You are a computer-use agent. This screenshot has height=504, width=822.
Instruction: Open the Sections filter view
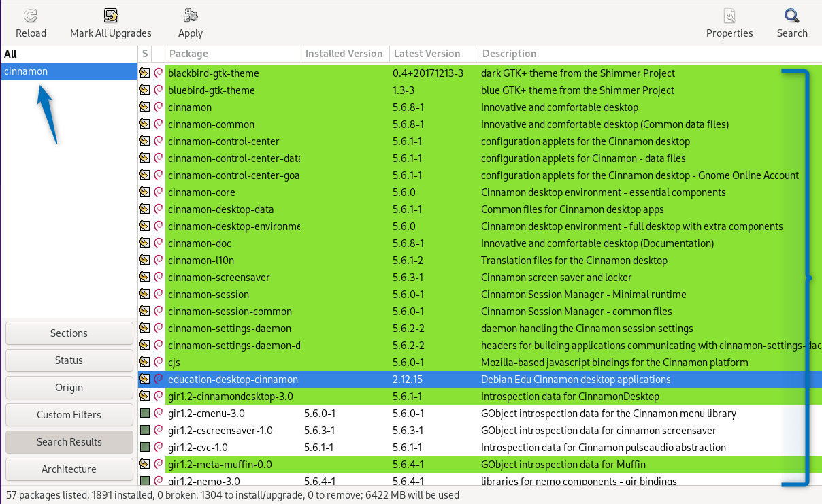69,333
